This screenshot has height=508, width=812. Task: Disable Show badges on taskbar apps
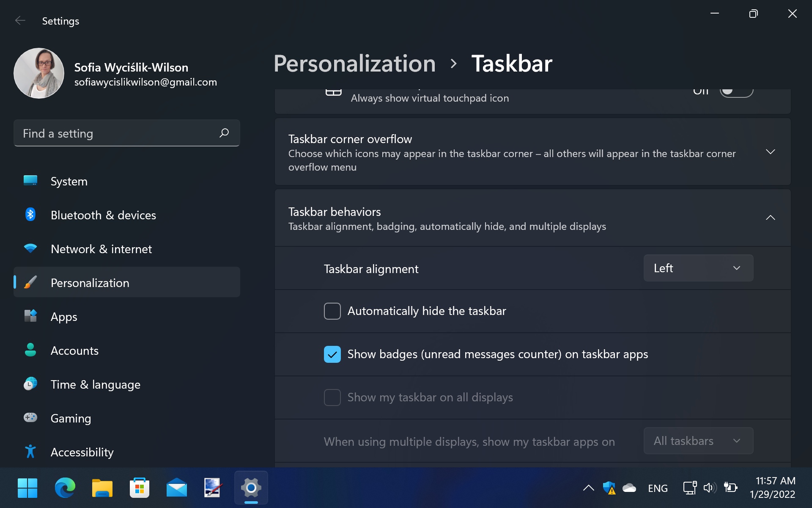[332, 354]
